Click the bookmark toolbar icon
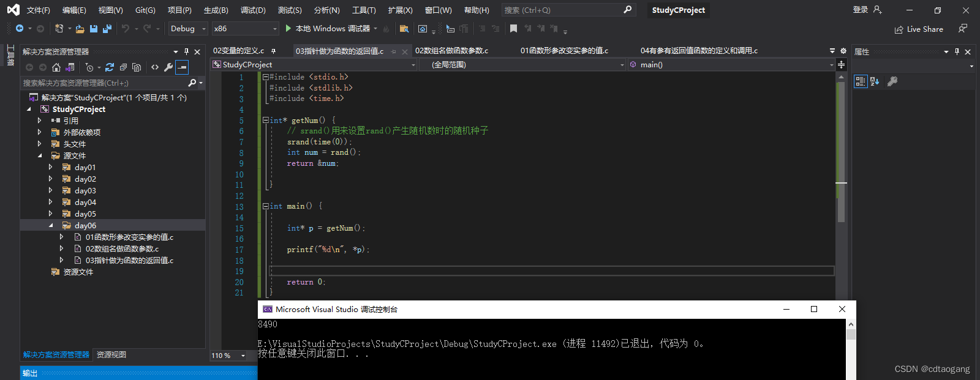 [x=513, y=29]
